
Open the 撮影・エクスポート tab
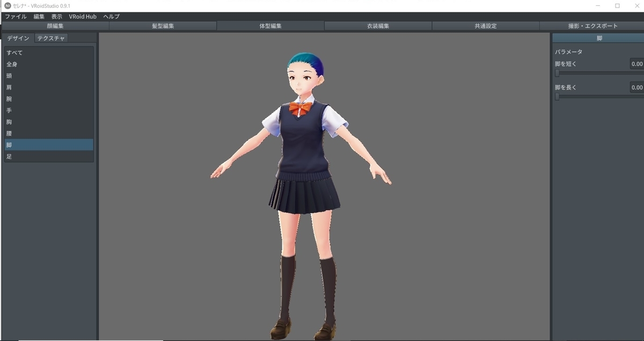click(593, 25)
